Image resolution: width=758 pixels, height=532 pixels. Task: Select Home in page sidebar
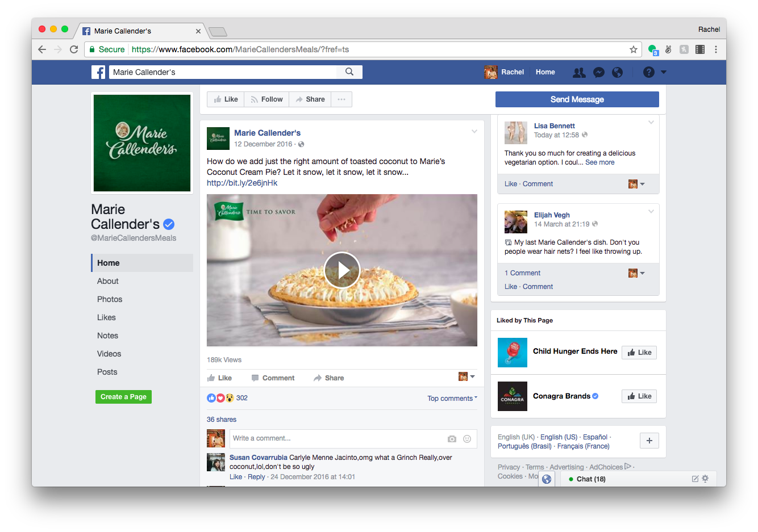142,263
